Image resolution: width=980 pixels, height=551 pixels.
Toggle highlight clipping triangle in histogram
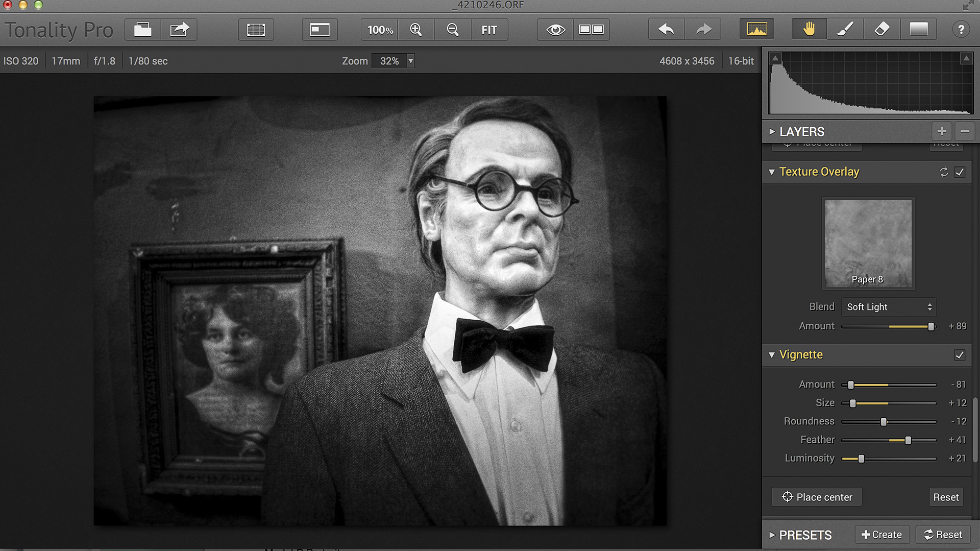click(x=966, y=59)
